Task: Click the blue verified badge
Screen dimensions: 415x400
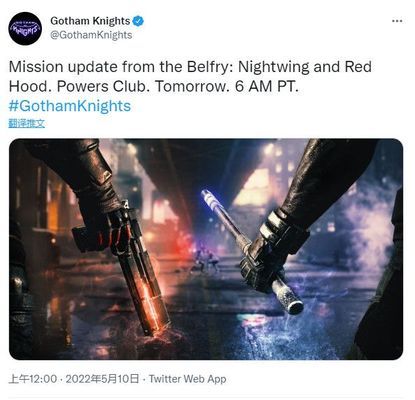Action: click(138, 21)
